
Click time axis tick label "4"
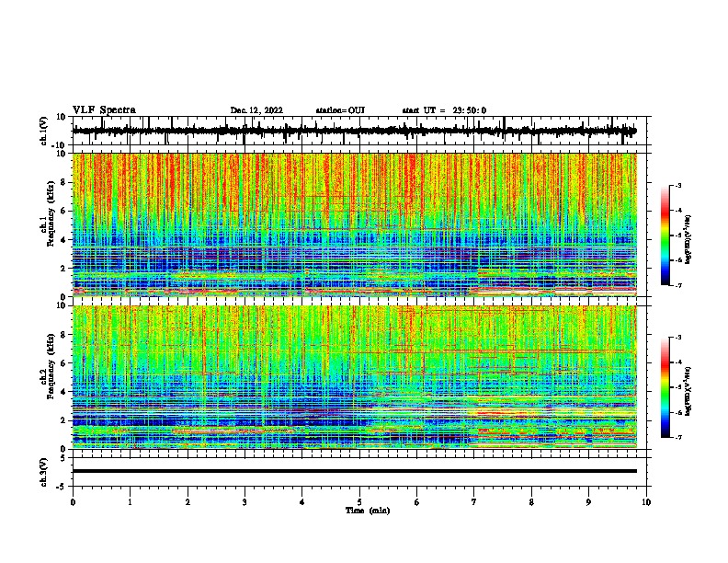point(302,502)
